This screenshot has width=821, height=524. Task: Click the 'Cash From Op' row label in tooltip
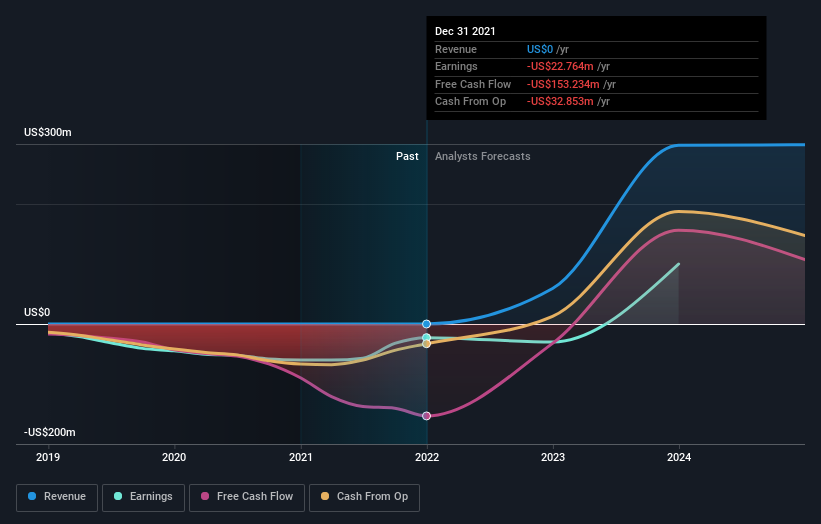470,102
